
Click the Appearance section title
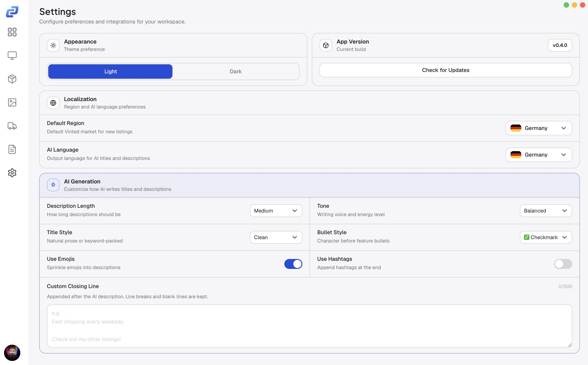80,42
